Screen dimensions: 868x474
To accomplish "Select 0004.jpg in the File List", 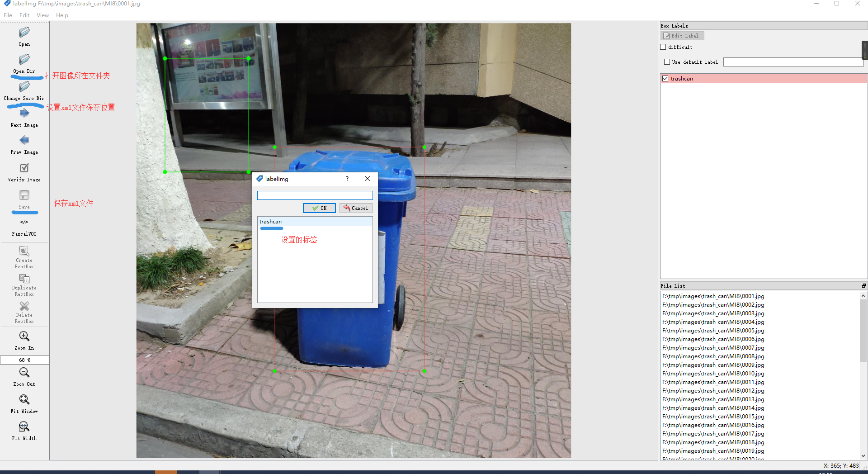I will [713, 322].
